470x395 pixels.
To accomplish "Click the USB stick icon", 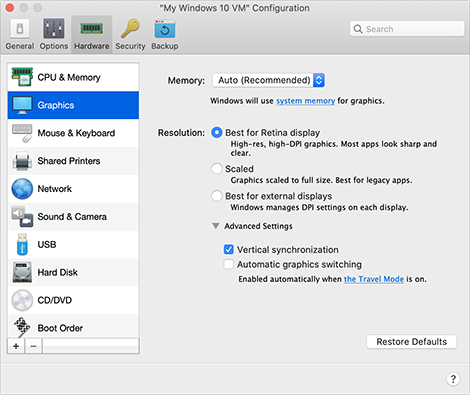I will (x=22, y=244).
